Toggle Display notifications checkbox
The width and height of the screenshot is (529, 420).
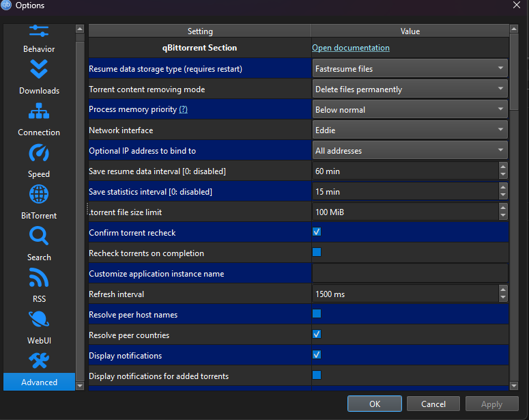tap(317, 355)
